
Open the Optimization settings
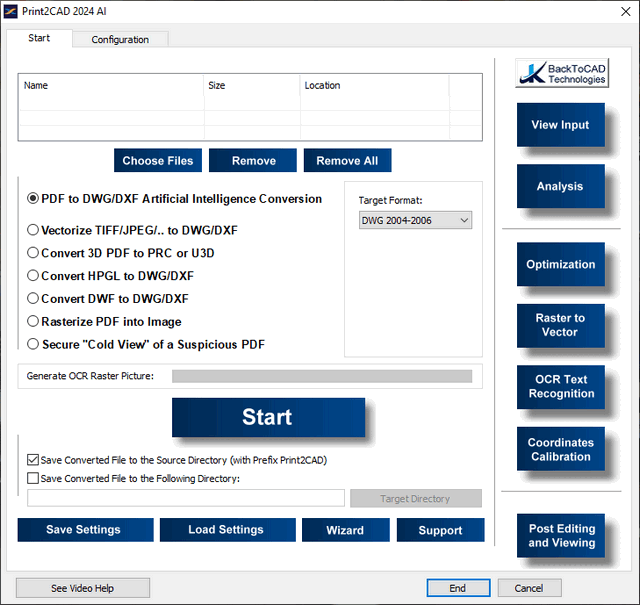[560, 265]
